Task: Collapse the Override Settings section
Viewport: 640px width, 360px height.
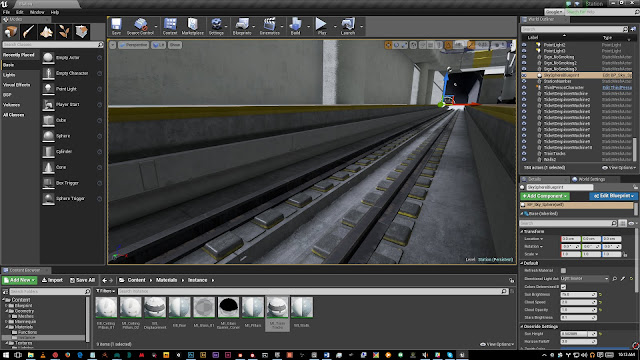Action: [x=522, y=327]
